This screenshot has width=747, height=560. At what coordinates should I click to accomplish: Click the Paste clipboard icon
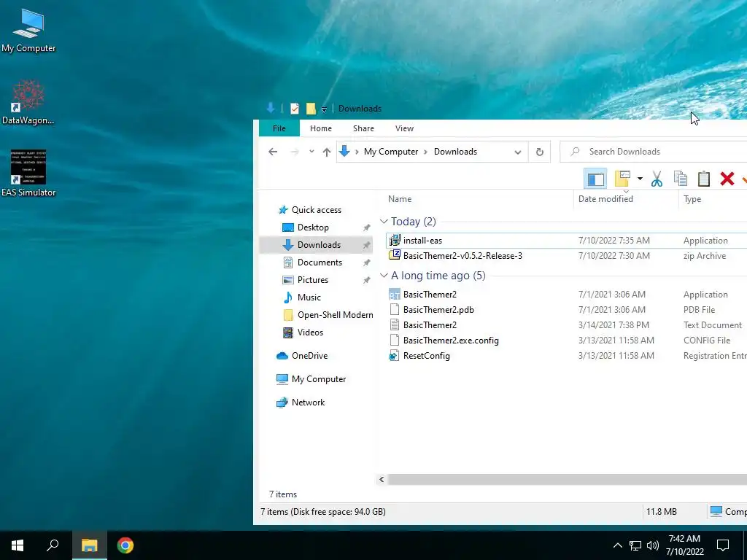704,179
